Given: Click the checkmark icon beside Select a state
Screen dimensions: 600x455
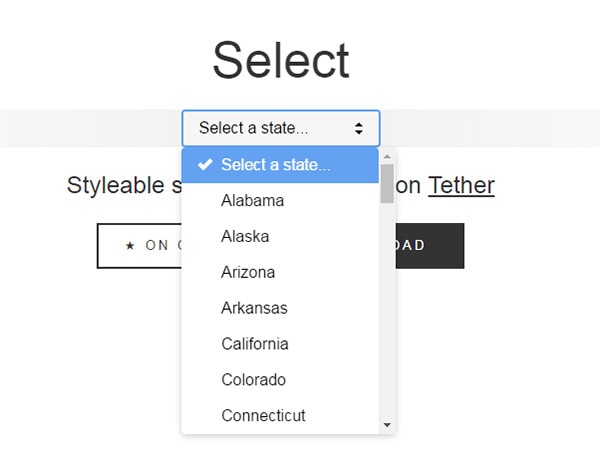Looking at the screenshot, I should pos(205,165).
